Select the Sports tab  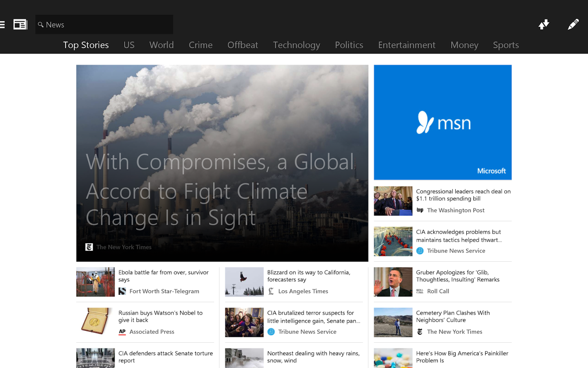tap(506, 45)
